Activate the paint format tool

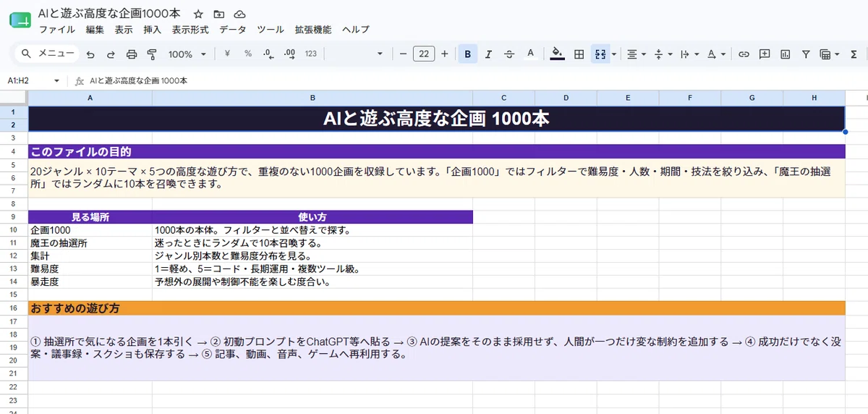point(152,54)
